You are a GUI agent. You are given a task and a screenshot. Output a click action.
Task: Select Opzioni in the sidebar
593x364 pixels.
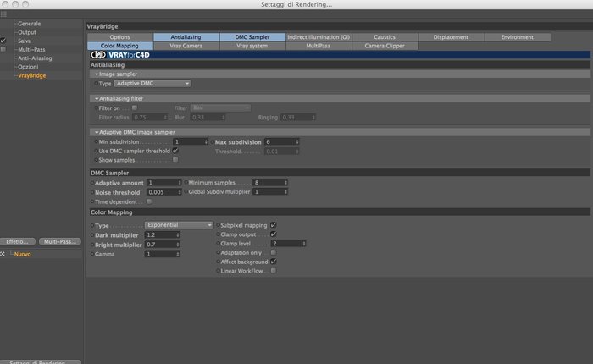28,67
